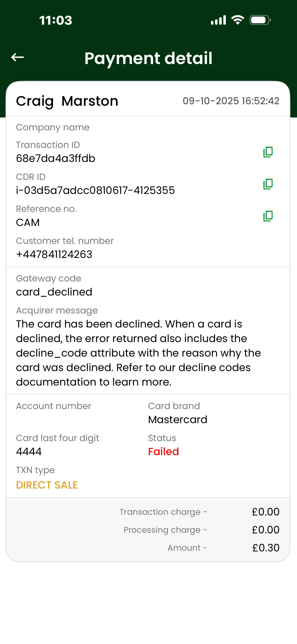The image size is (297, 644).
Task: Copy the Reference no. value
Action: click(268, 216)
